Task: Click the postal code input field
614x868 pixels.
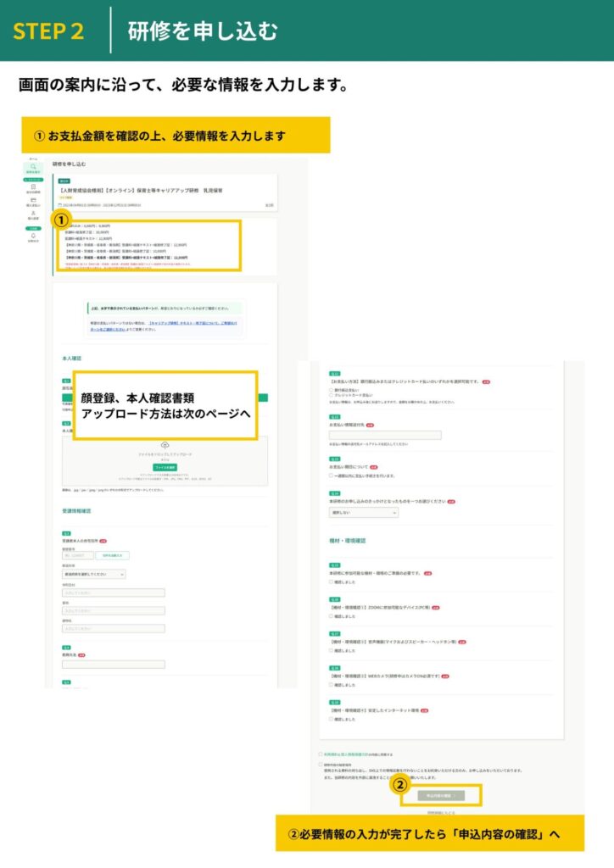Action: 77,555
